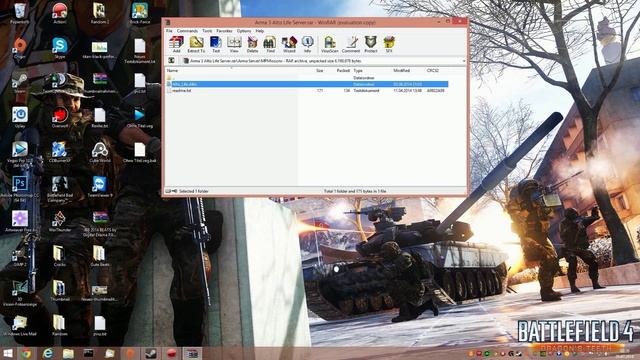This screenshot has width=640, height=360.
Task: Open the Commands menu
Action: click(187, 31)
